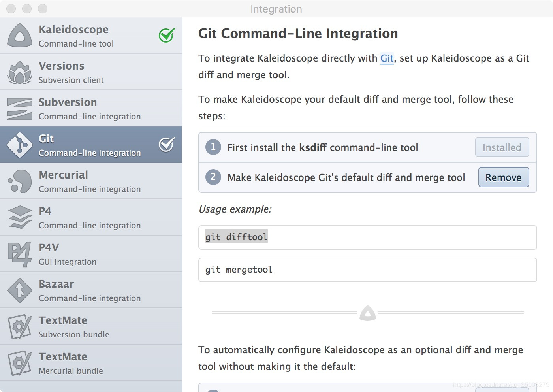Viewport: 553px width, 392px height.
Task: Click the Usage example label
Action: (235, 209)
